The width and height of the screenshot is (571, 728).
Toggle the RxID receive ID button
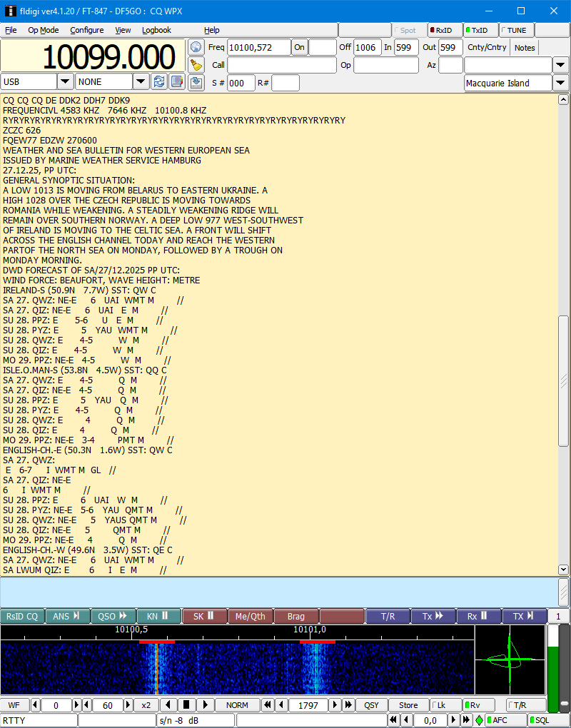(x=444, y=31)
